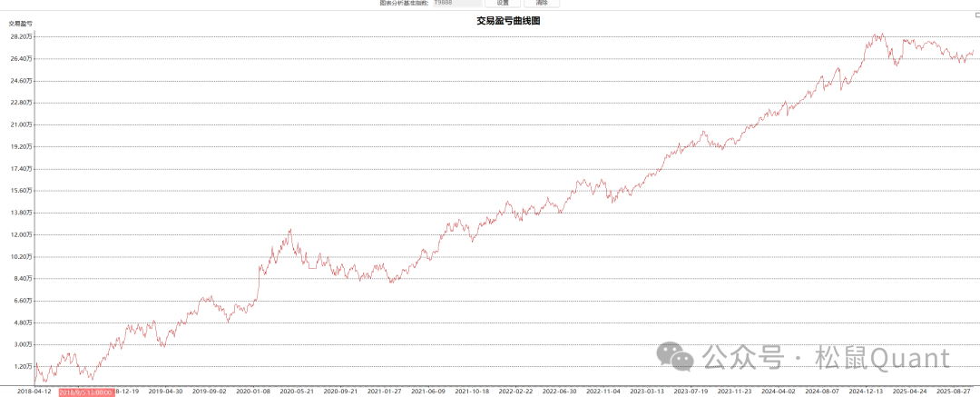
Task: Select the 2025-08-27 x-axis date label
Action: [953, 392]
